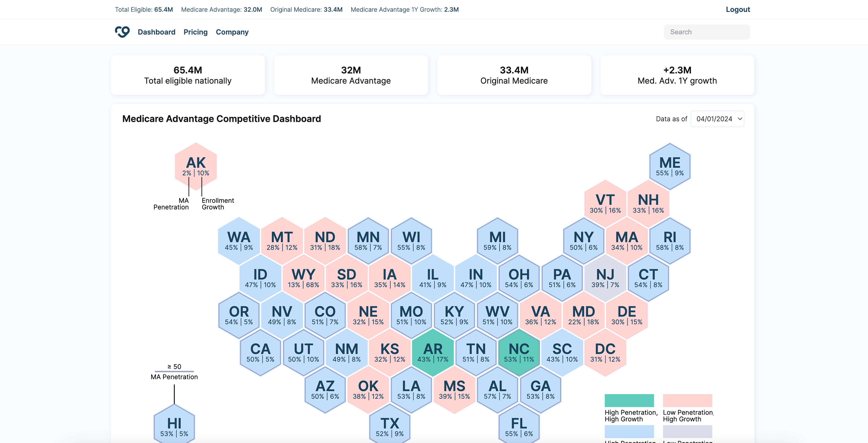Image resolution: width=868 pixels, height=443 pixels.
Task: Pick the Maine ME hexagon
Action: click(x=669, y=166)
